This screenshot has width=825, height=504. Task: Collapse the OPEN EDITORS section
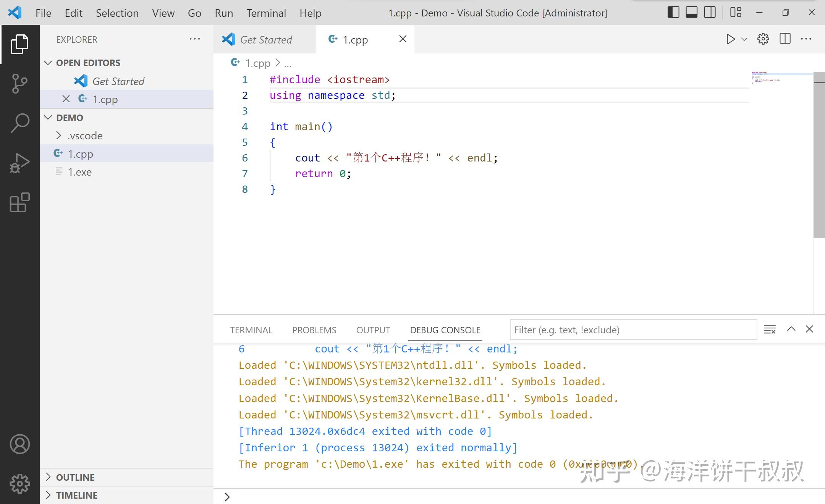48,63
